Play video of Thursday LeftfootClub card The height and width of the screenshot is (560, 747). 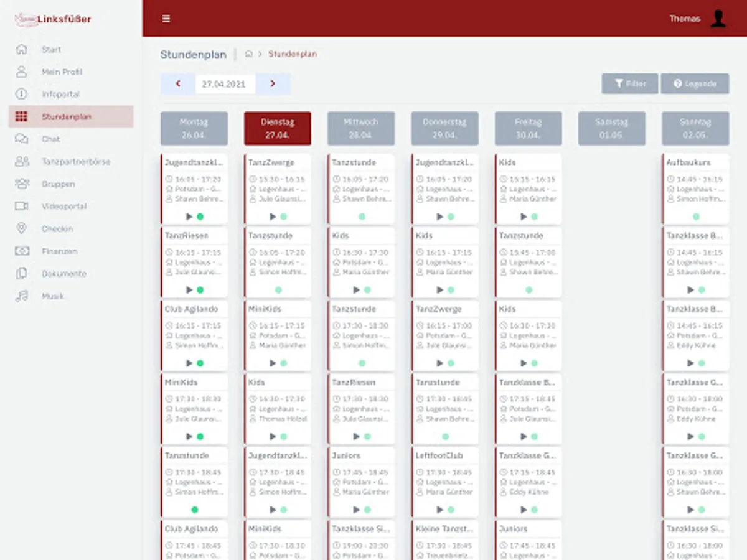(439, 510)
